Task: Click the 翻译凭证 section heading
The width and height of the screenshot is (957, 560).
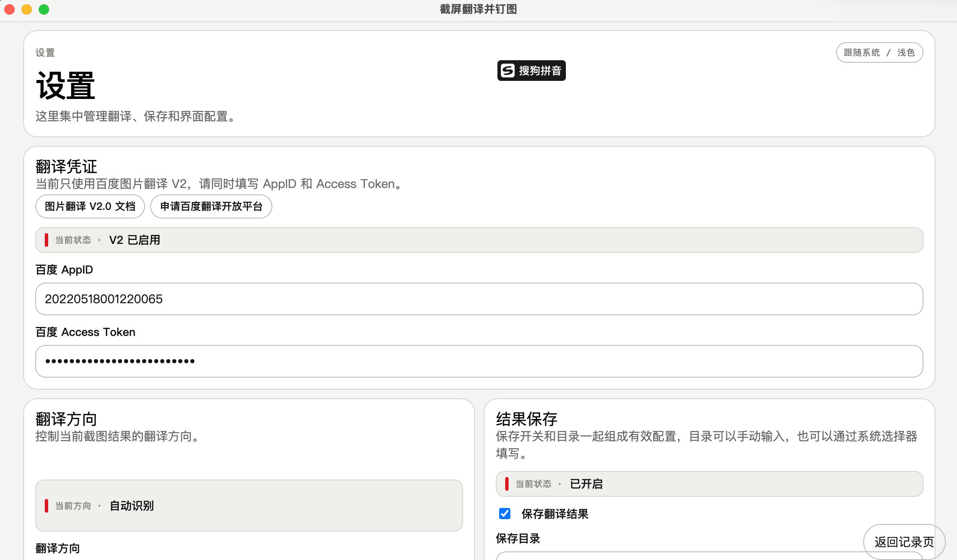Action: (x=66, y=166)
